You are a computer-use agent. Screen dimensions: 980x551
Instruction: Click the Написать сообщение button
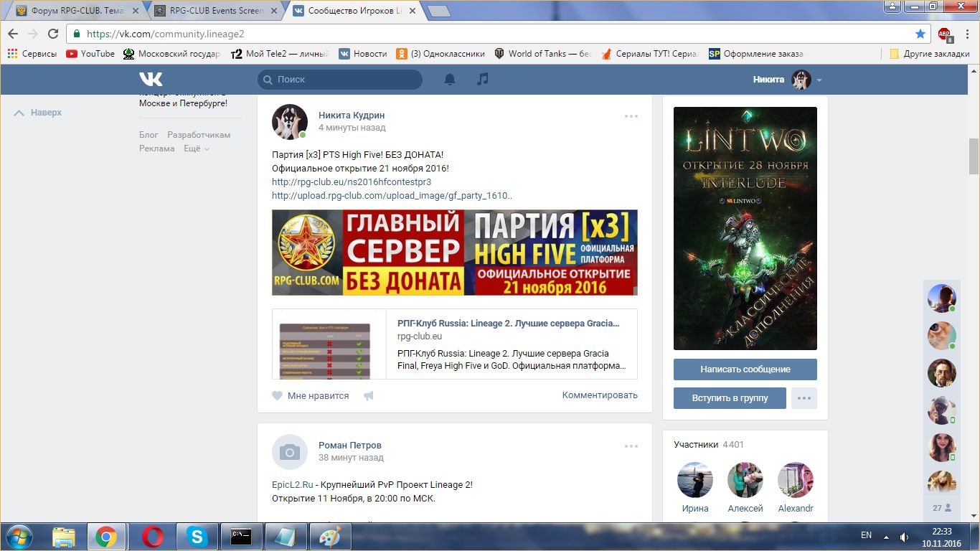745,369
